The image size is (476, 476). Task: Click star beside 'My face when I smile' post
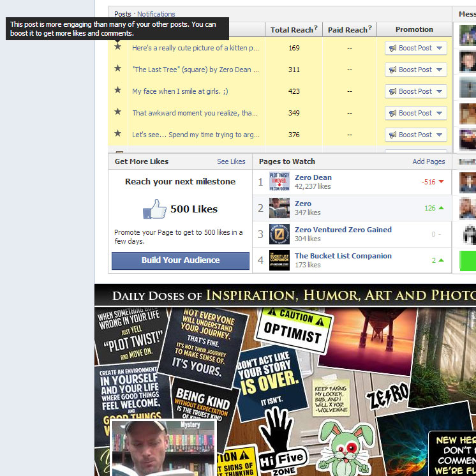[118, 90]
